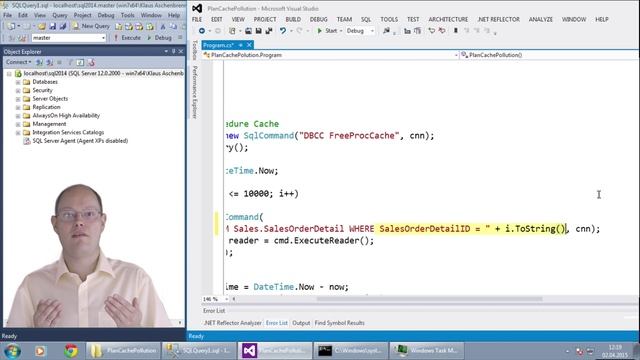
Task: Switch to the command prompt window in taskbar
Action: [x=351, y=351]
